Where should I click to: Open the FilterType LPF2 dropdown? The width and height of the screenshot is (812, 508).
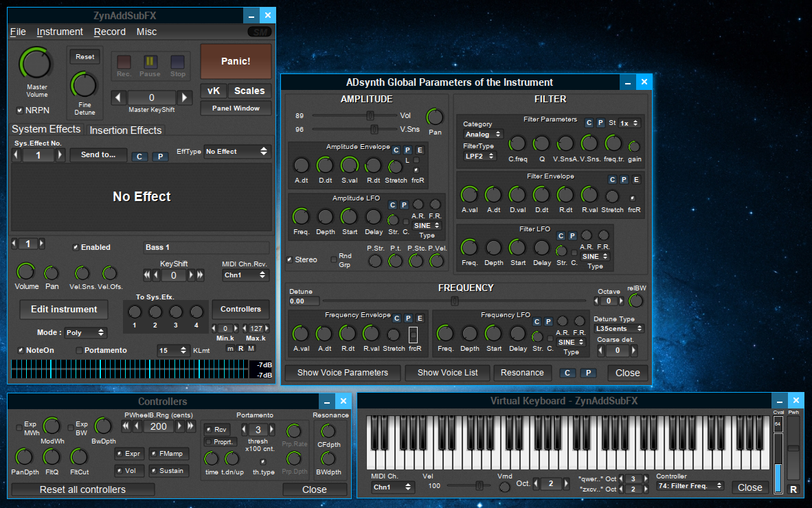(480, 156)
